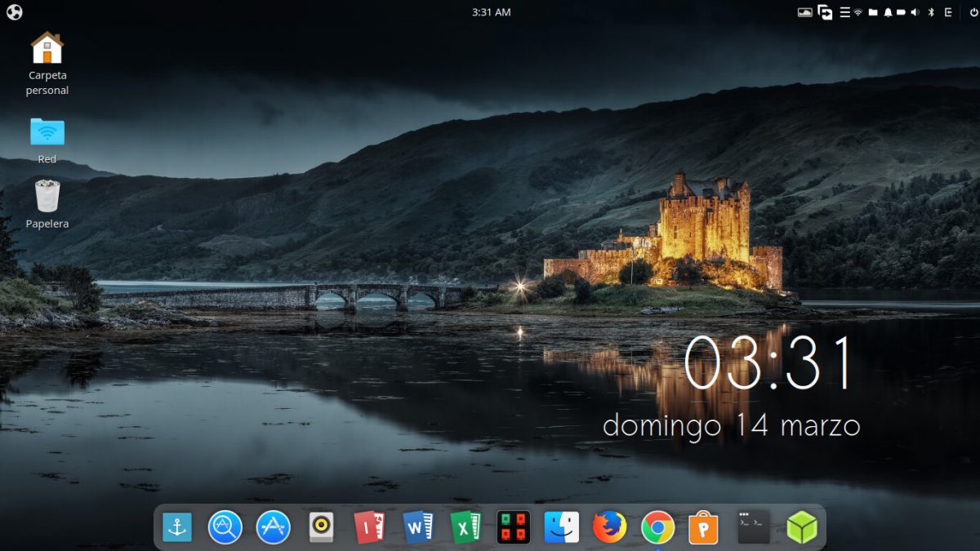Open the Carpeta personal home folder
The width and height of the screenshot is (980, 551).
47,49
